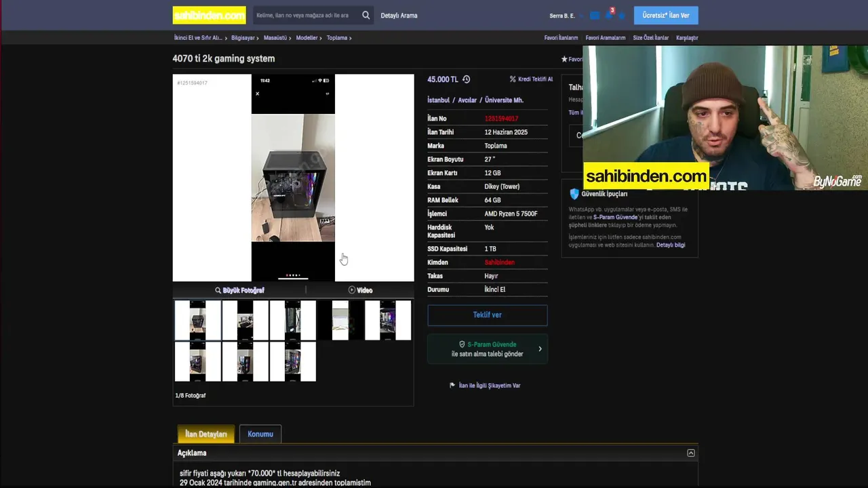Click the 'Dikey (Tower)' case value
The width and height of the screenshot is (868, 488).
[x=502, y=186]
